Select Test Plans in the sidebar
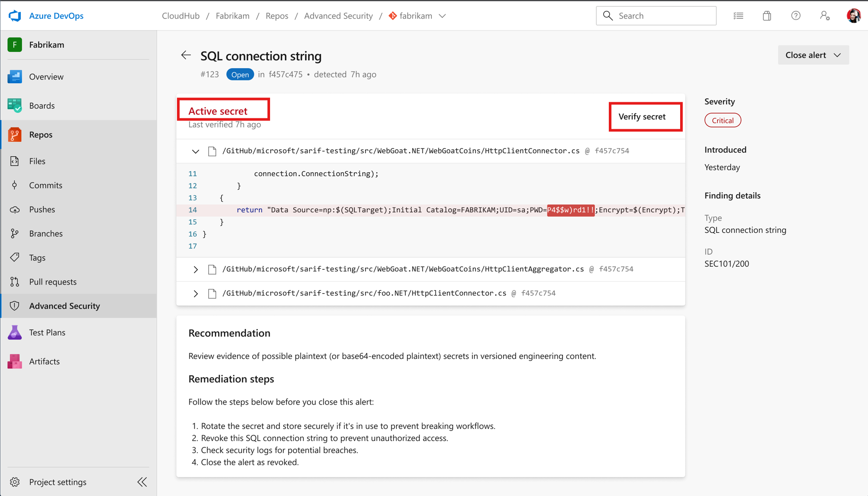The width and height of the screenshot is (868, 496). [79, 332]
